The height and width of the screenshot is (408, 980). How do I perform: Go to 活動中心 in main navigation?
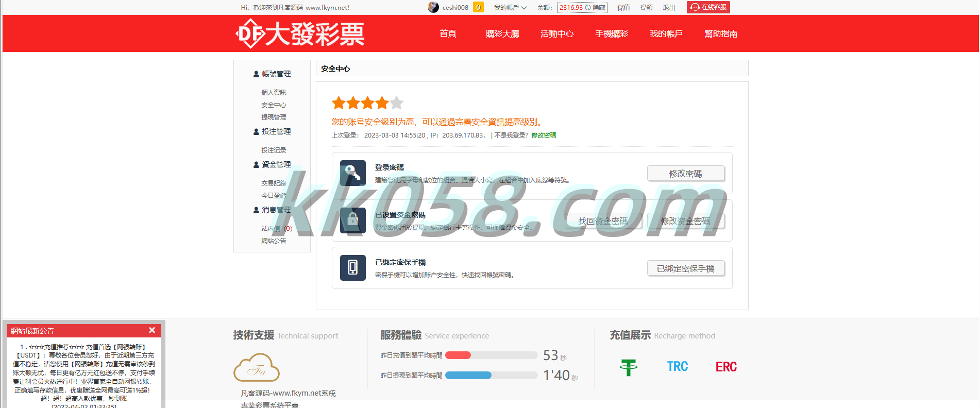click(x=557, y=34)
